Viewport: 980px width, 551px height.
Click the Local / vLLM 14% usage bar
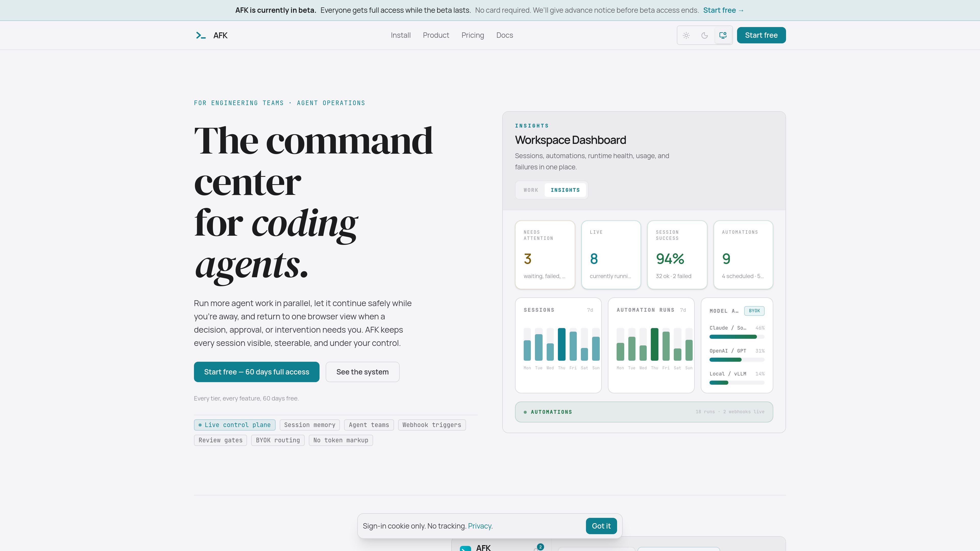pos(737,383)
